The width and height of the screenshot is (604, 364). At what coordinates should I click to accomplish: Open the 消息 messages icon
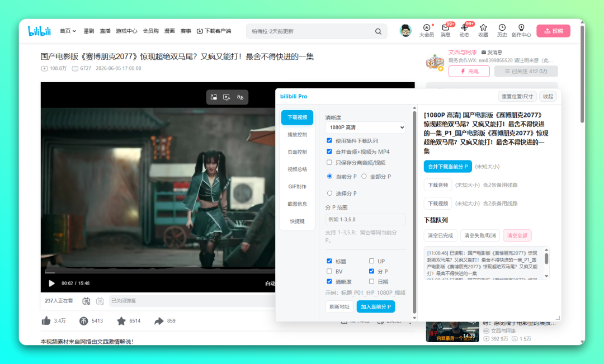446,27
